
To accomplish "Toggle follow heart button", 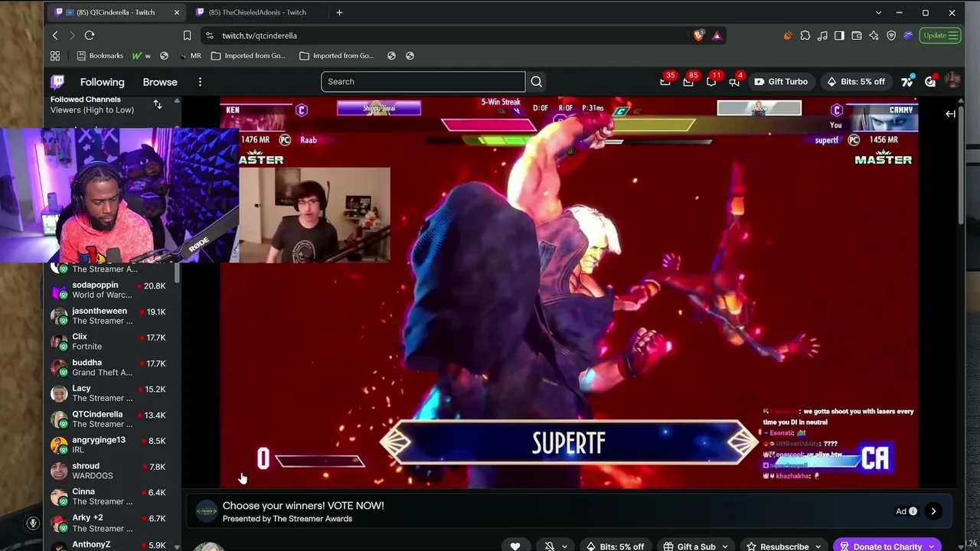I will coord(515,546).
